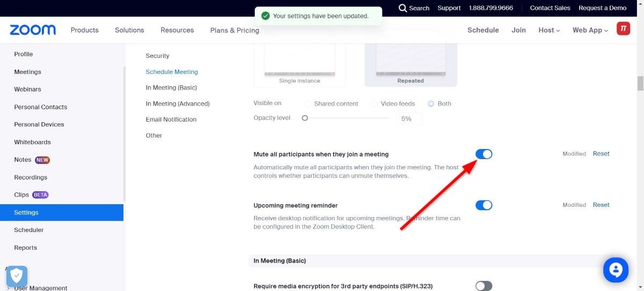This screenshot has width=644, height=291.
Task: Click 'Modified' label for Mute all participants
Action: 574,154
